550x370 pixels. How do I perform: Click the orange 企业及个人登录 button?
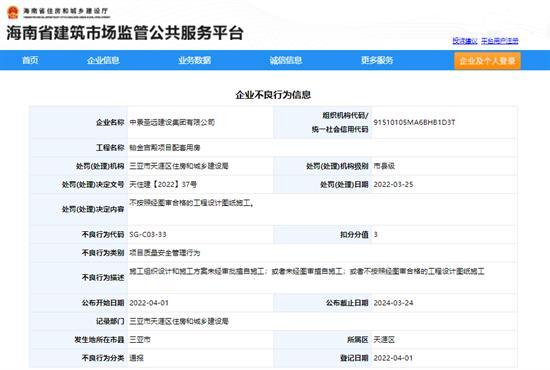click(487, 61)
